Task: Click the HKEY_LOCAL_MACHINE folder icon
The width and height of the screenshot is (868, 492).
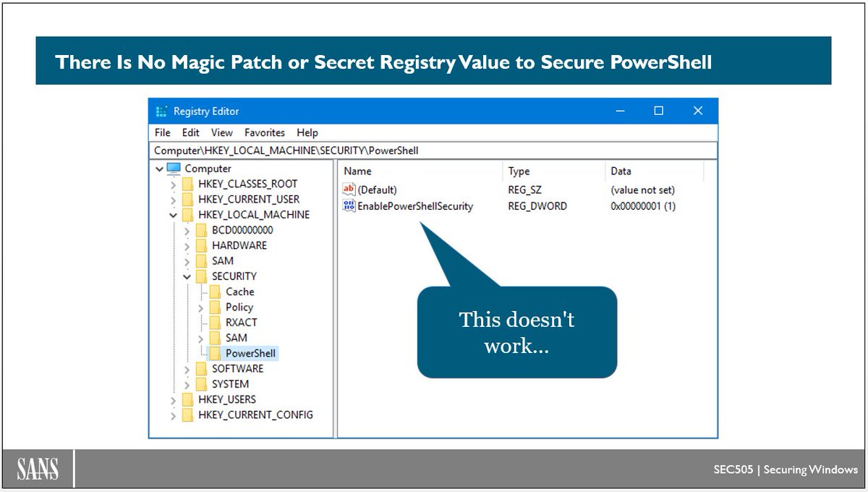Action: pyautogui.click(x=188, y=215)
